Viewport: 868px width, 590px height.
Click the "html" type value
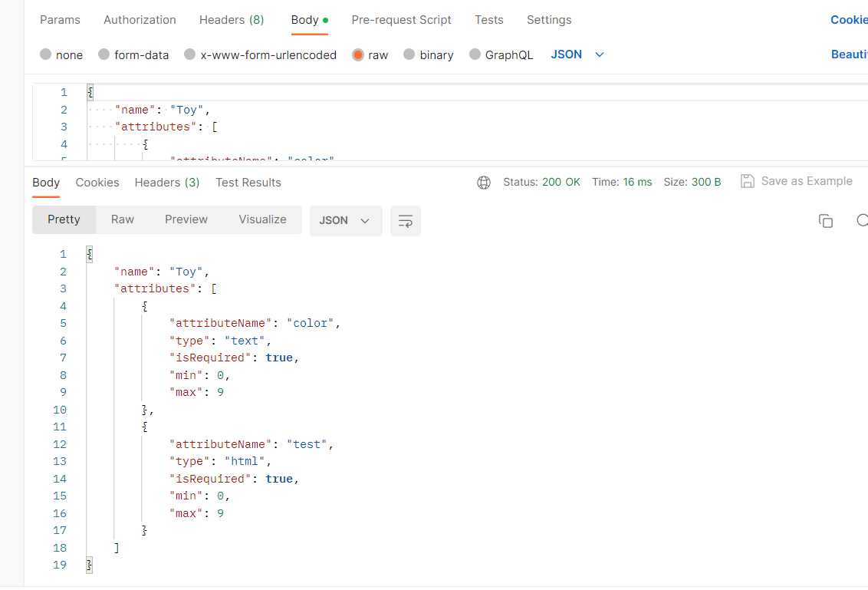(244, 461)
